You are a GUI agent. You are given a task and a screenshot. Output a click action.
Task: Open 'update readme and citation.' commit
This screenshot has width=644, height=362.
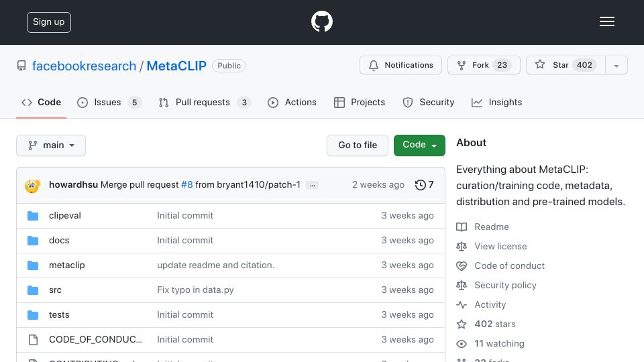215,265
